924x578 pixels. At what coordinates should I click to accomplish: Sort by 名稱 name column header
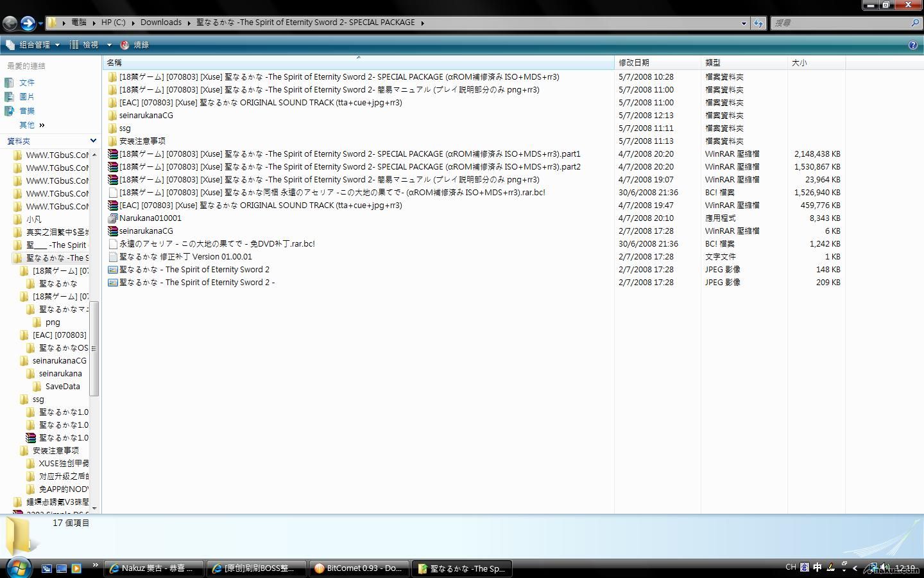[358, 63]
